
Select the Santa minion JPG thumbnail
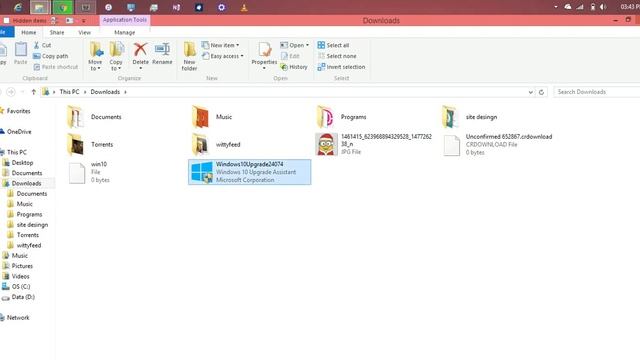[326, 144]
